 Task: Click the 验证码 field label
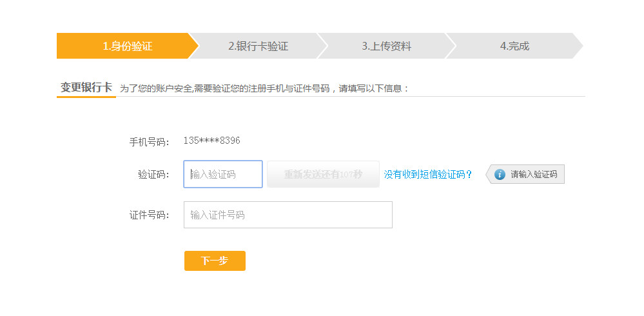coord(153,175)
